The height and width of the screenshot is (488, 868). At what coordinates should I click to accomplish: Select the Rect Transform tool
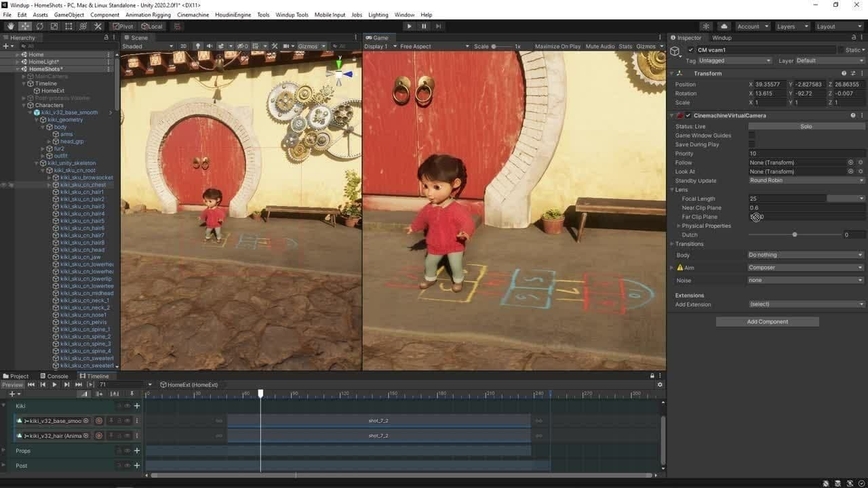point(69,26)
